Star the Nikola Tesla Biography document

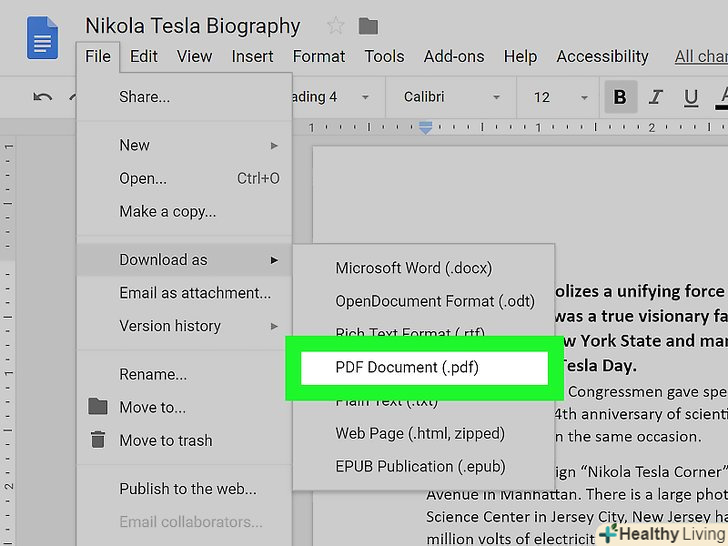[336, 26]
